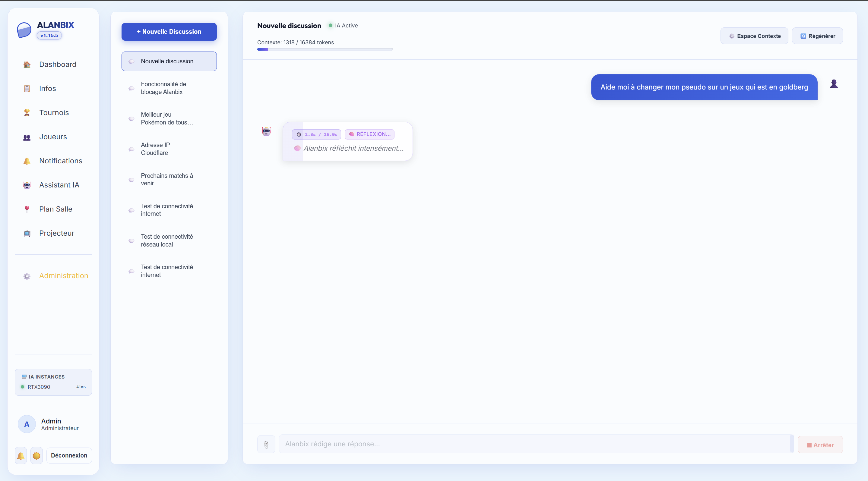Open Test de connectivité réseau local conversation

(169, 241)
